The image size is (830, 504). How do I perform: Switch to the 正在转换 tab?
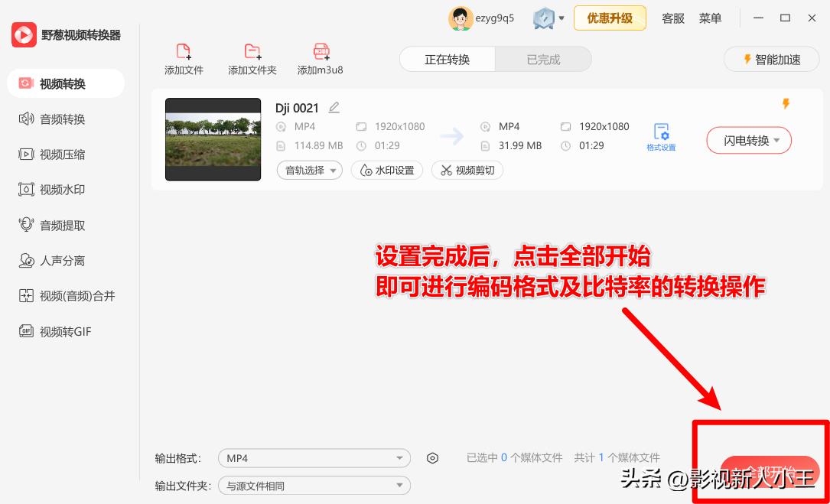(x=448, y=60)
